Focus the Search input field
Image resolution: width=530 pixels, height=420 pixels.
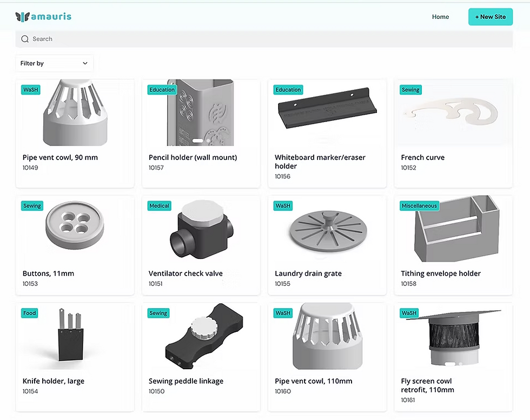point(264,39)
